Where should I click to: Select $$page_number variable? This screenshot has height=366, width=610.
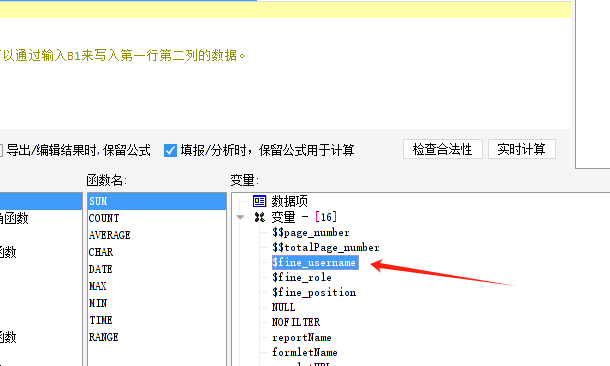coord(311,233)
